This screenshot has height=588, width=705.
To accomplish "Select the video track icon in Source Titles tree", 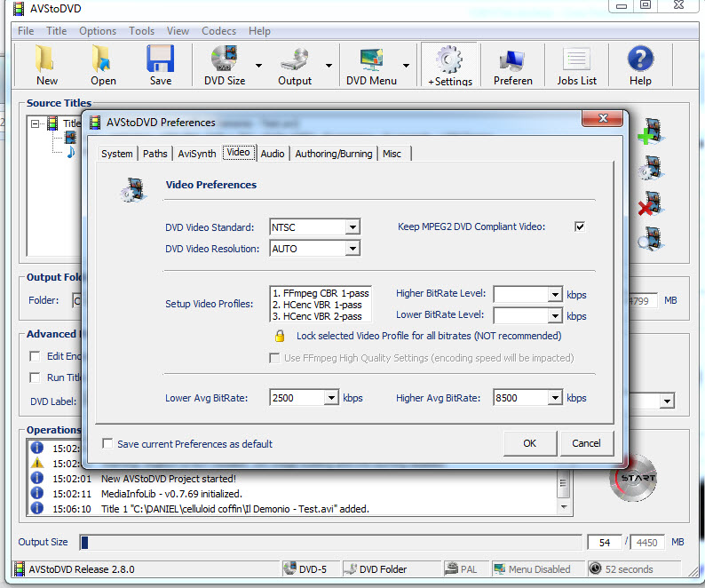I will pos(71,138).
